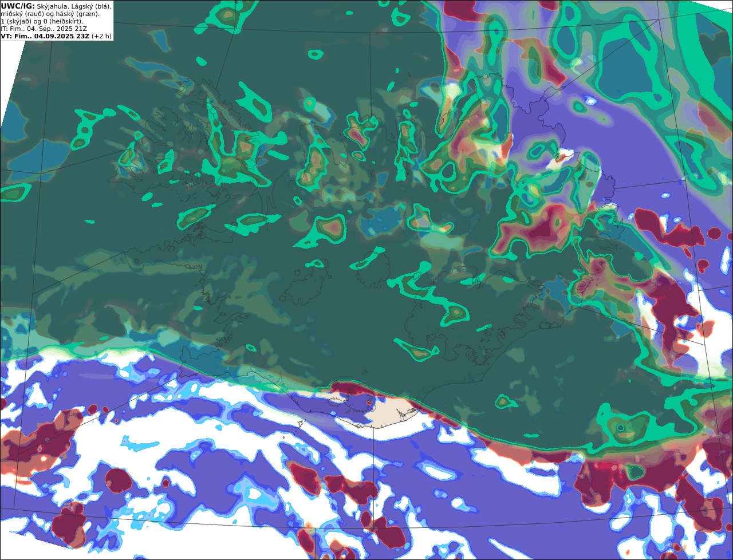Click the bold "VT: Fim.. 04.09.2025 23Z" text
This screenshot has width=733, height=560.
click(x=45, y=36)
